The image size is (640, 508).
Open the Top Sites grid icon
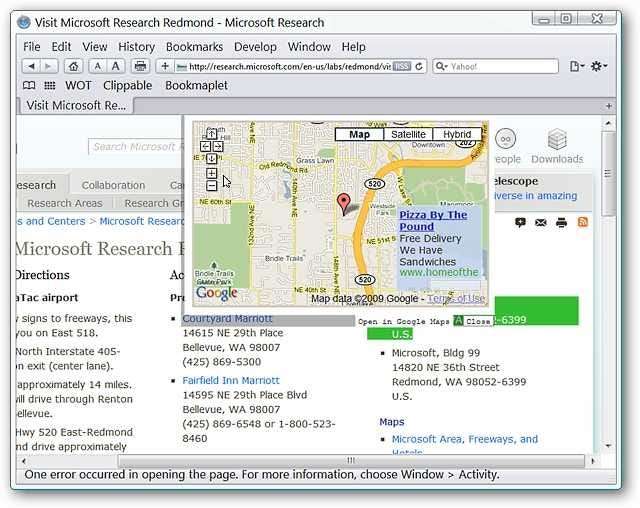[50, 86]
